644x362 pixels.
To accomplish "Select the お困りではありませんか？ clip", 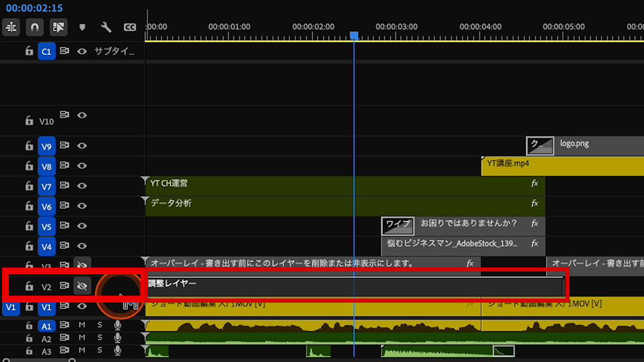I will 463,226.
